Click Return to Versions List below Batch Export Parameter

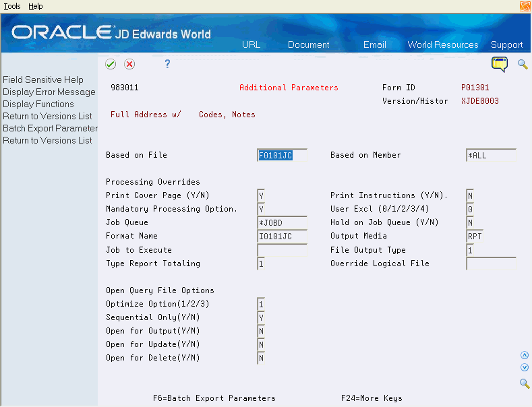[47, 140]
